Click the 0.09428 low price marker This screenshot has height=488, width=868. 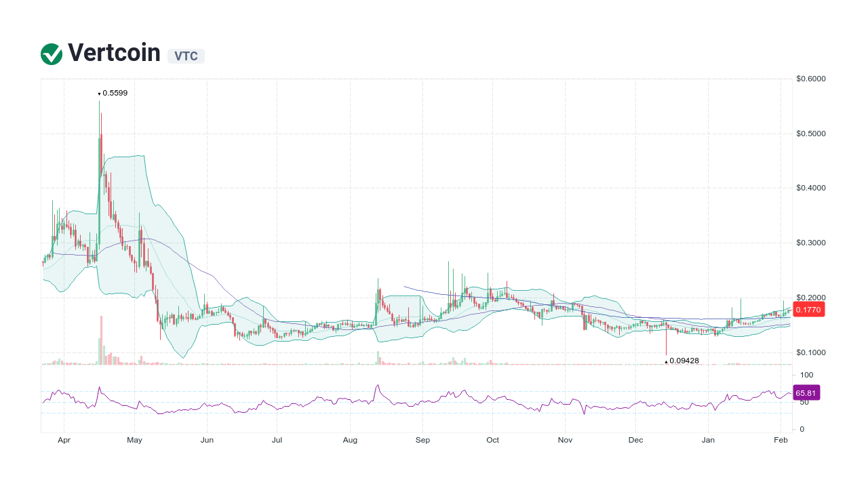point(682,361)
